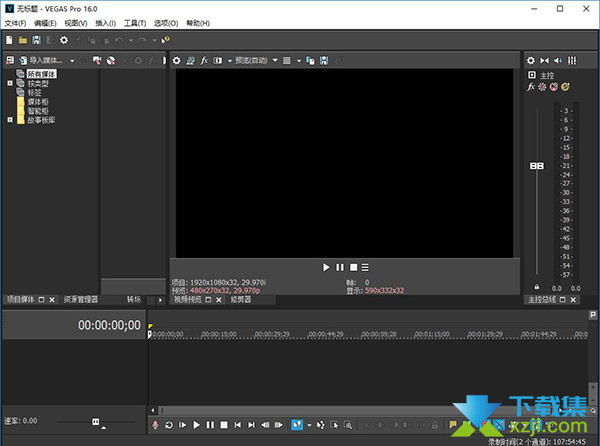Switch to the Transitions tab

[134, 300]
